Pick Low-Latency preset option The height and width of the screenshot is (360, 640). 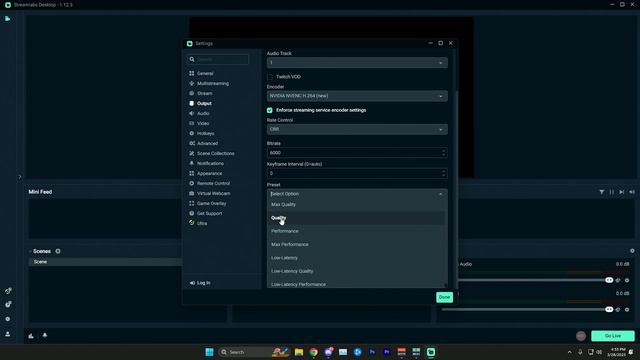point(356,258)
